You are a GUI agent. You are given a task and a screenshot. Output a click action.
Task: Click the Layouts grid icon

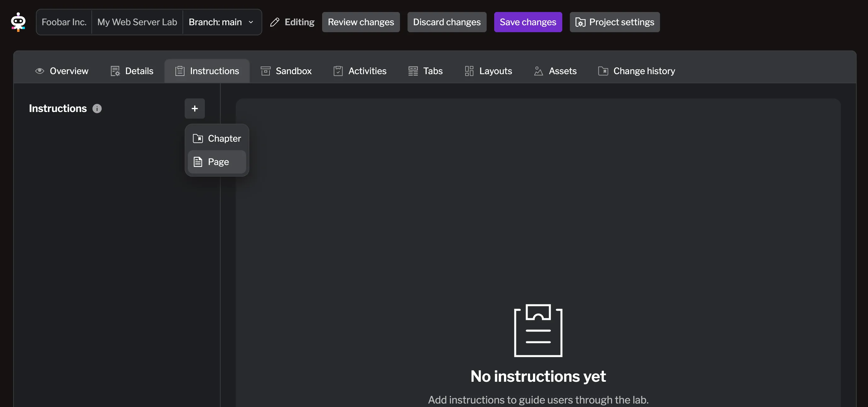[468, 71]
